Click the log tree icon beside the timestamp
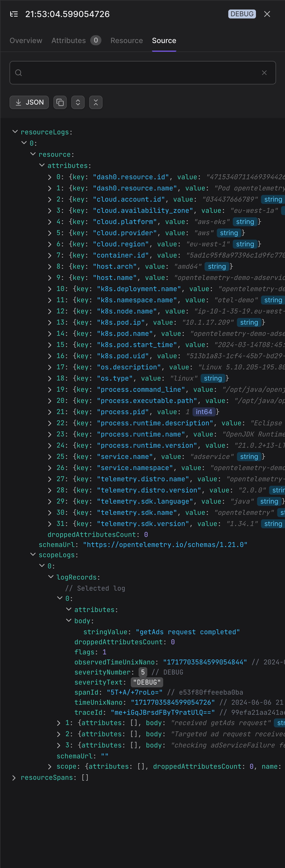This screenshot has width=285, height=868. [14, 14]
